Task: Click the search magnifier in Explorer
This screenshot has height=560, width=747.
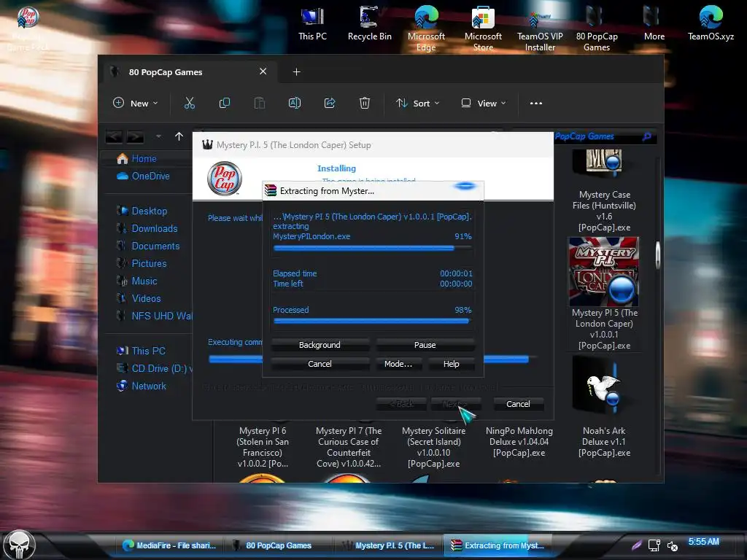Action: click(647, 136)
